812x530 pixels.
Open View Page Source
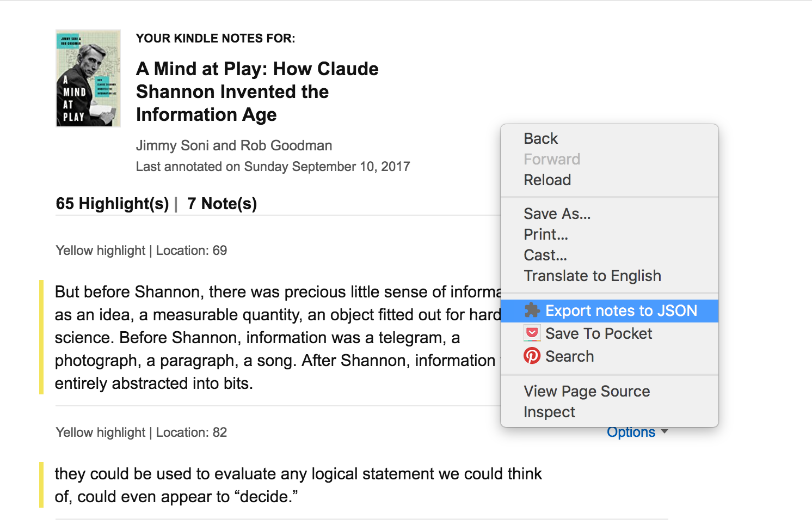[x=587, y=391]
